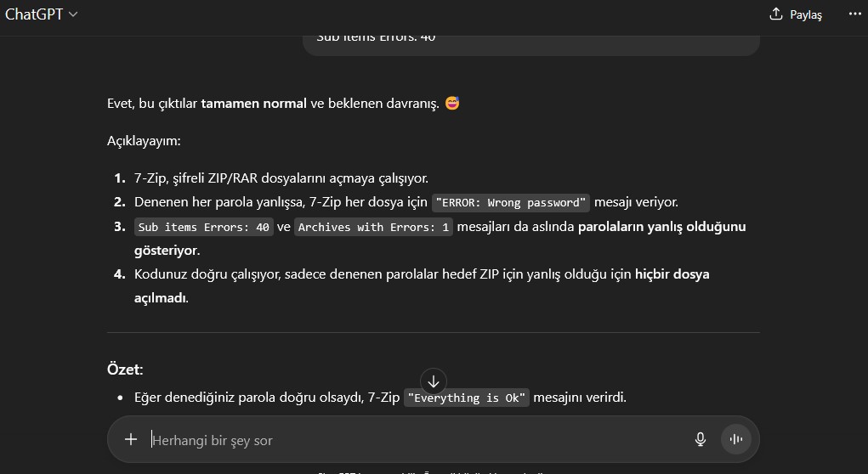Viewport: 868px width, 474px height.
Task: Click list item about 7-Zip şifreli ZIP/RAR
Action: (281, 178)
